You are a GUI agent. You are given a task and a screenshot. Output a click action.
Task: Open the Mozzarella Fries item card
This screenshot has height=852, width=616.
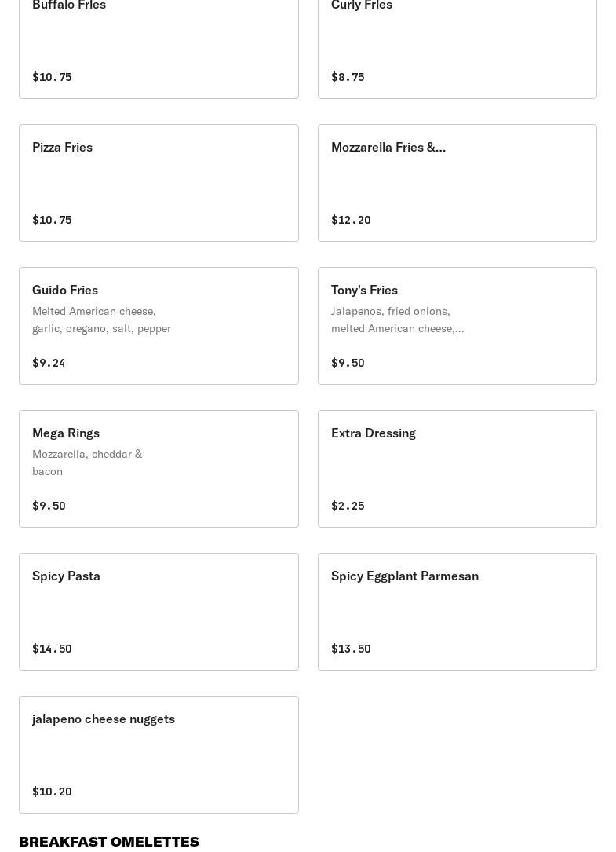tap(457, 183)
